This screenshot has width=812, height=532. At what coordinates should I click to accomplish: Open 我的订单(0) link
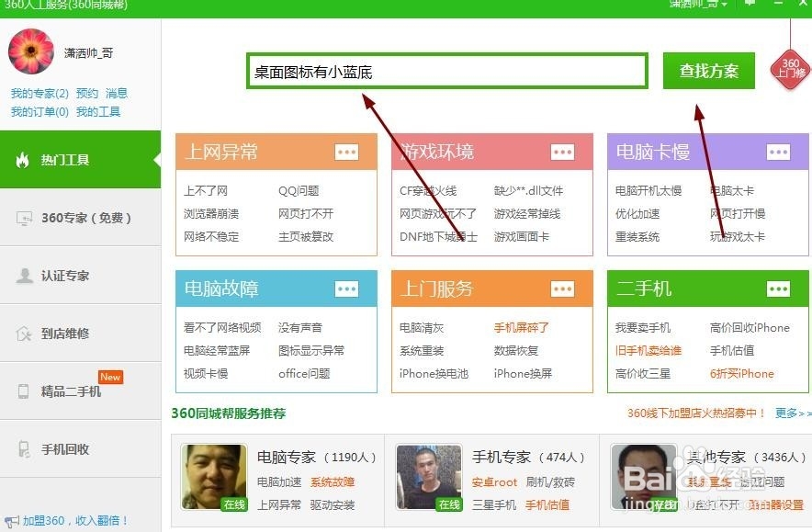coord(39,112)
